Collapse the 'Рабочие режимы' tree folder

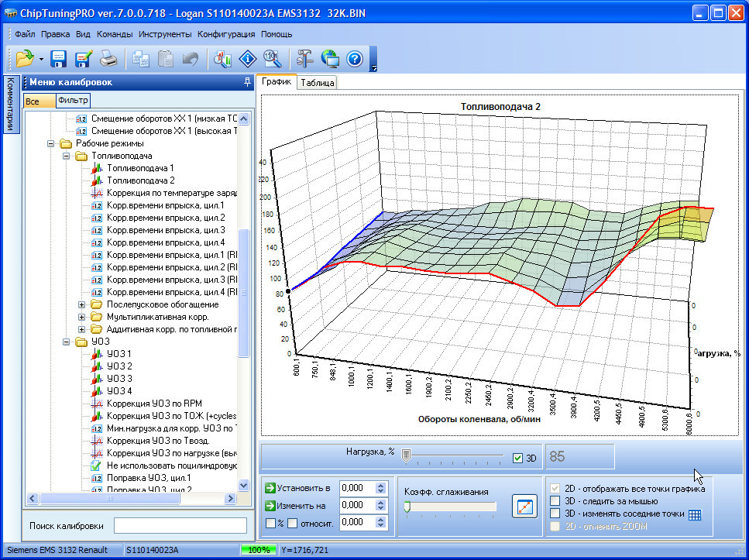click(51, 143)
